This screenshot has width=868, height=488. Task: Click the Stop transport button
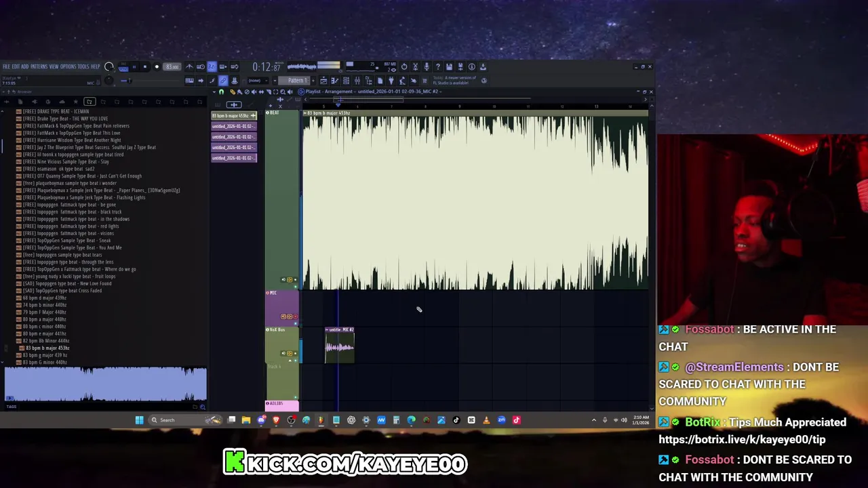145,66
